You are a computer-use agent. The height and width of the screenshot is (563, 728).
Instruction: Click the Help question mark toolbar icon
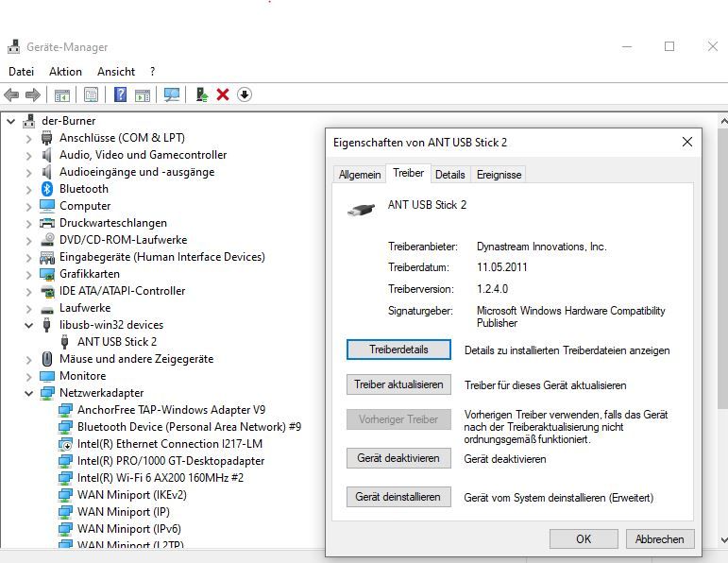(120, 94)
